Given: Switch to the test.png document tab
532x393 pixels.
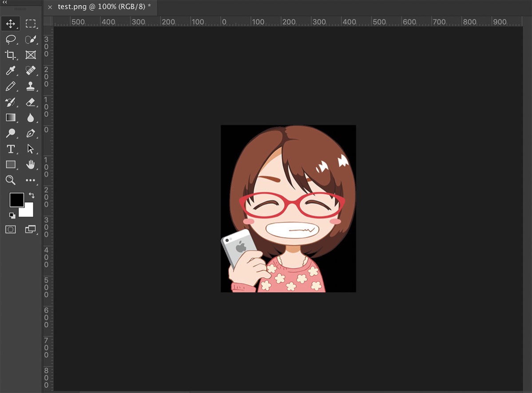Looking at the screenshot, I should (x=101, y=7).
